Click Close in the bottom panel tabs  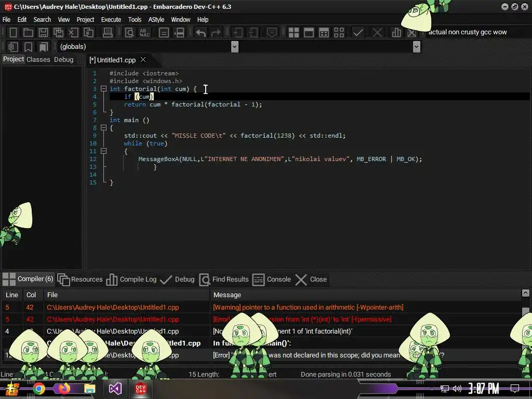click(311, 280)
